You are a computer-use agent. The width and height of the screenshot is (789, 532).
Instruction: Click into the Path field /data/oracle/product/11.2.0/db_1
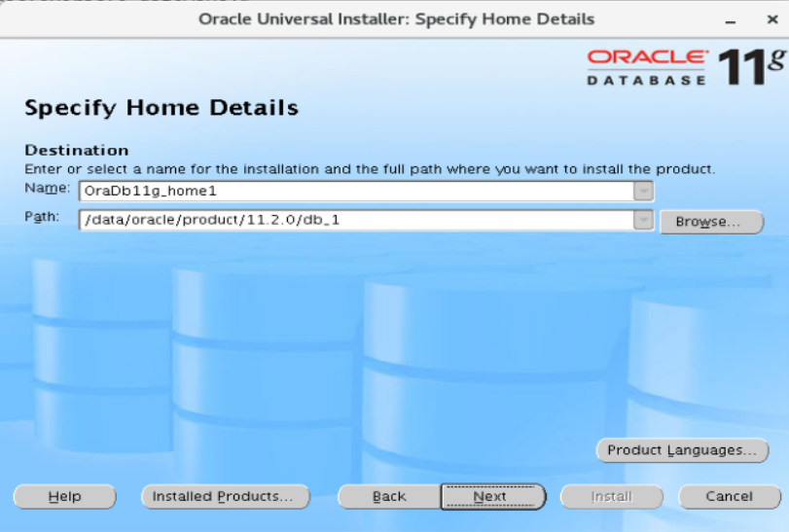coord(356,220)
